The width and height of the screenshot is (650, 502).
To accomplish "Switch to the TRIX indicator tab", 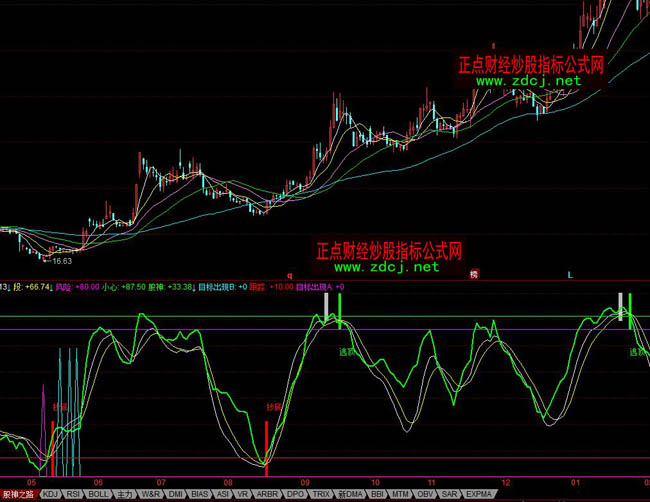I will pyautogui.click(x=321, y=494).
